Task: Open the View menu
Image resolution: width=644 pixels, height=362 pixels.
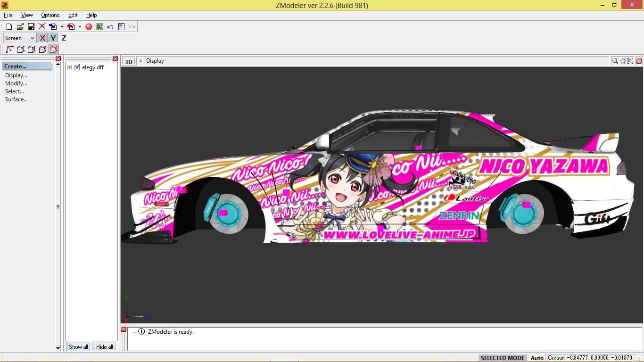Action: click(x=27, y=15)
